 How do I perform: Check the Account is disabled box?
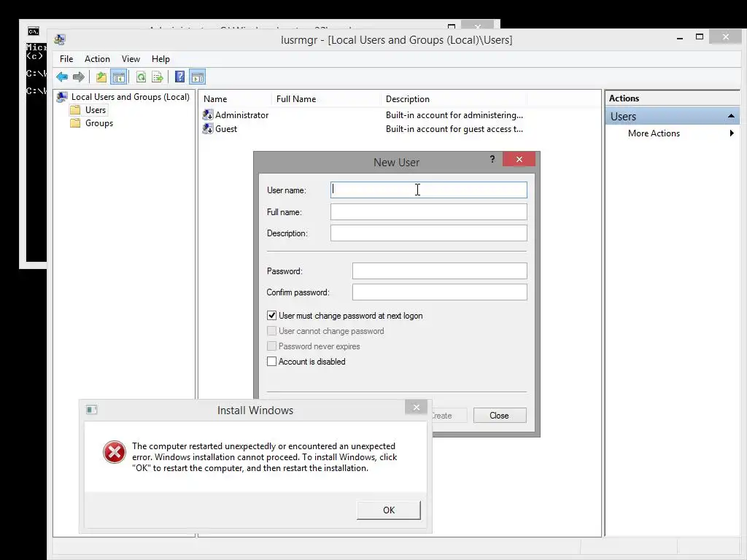pyautogui.click(x=271, y=362)
